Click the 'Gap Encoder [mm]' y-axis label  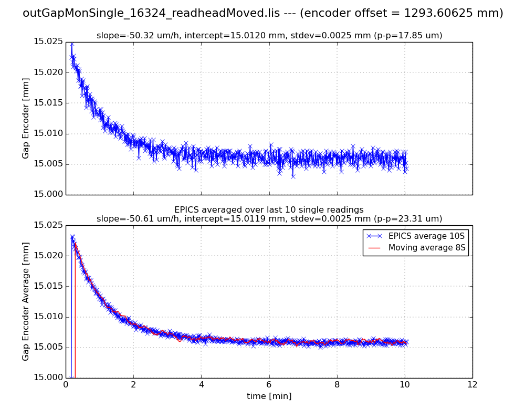point(26,118)
